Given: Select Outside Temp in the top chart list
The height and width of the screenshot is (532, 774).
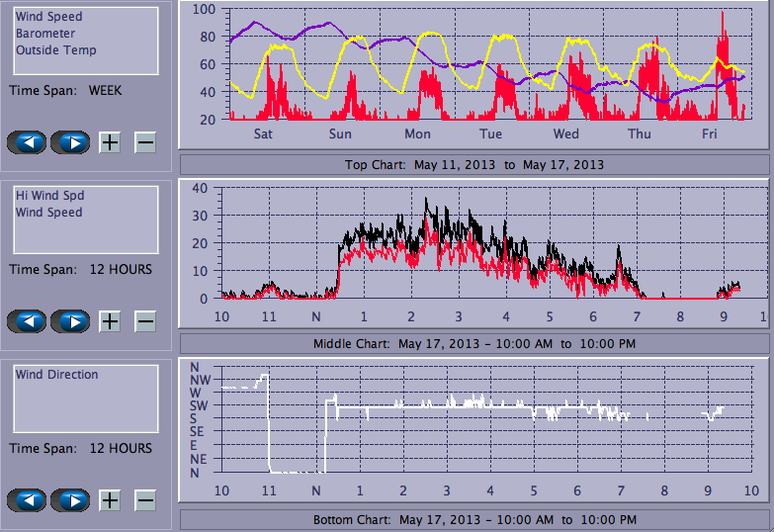Looking at the screenshot, I should click(x=55, y=50).
